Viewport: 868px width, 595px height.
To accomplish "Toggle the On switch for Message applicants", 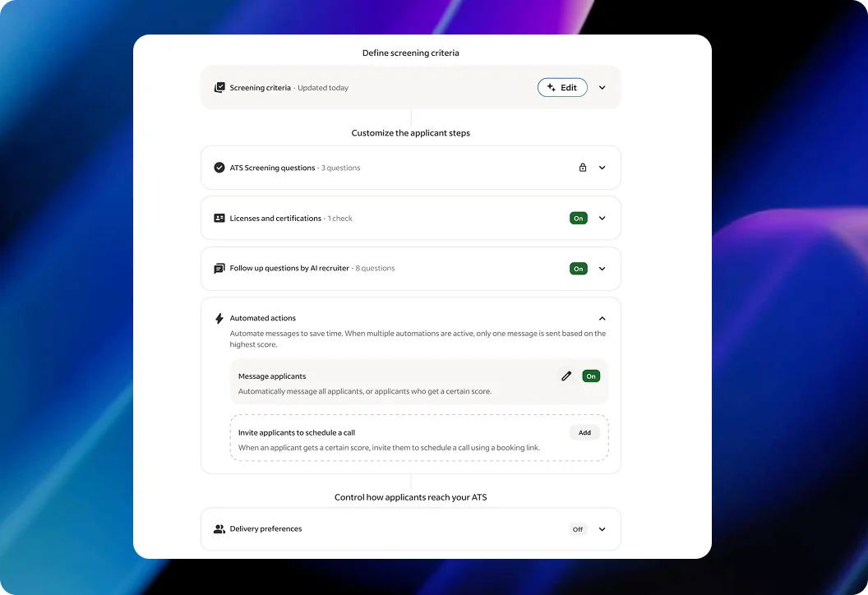I will tap(591, 376).
